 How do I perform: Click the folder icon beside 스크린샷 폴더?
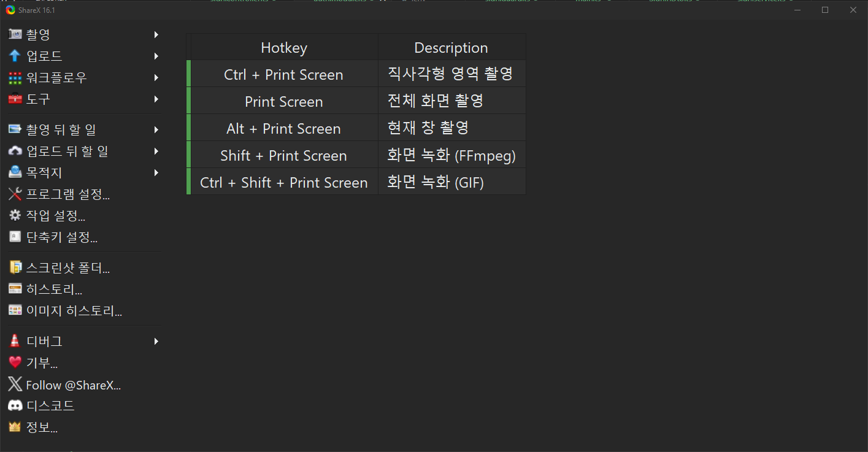(x=15, y=268)
